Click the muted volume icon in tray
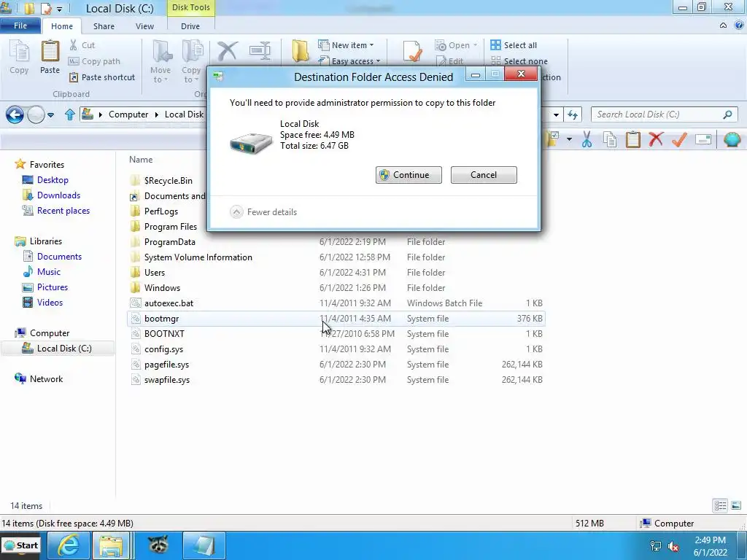This screenshot has height=560, width=747. pos(673,547)
